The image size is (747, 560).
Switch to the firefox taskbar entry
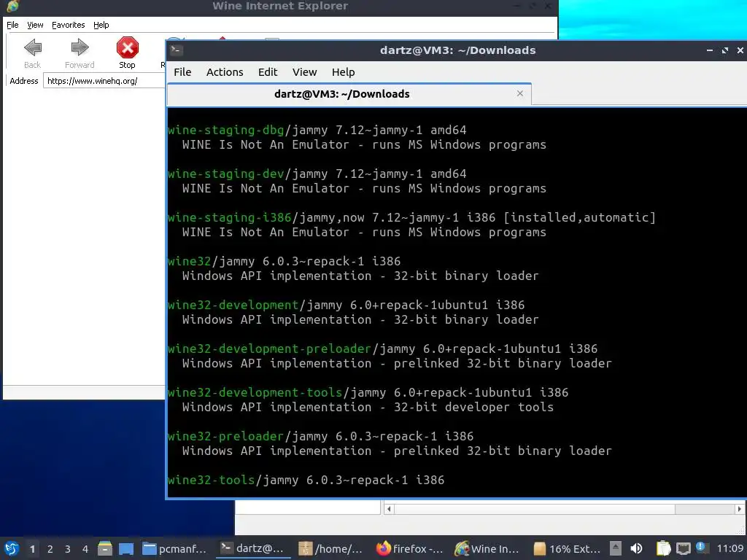coord(410,548)
